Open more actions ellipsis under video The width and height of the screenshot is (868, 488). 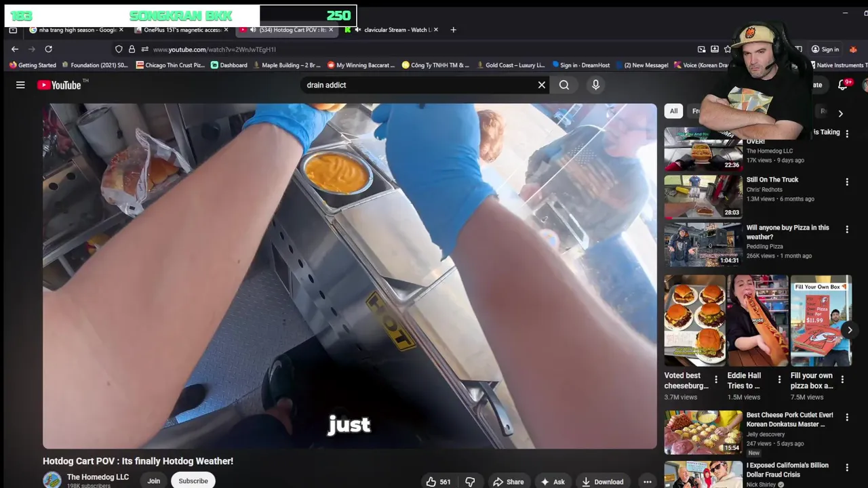pos(648,481)
